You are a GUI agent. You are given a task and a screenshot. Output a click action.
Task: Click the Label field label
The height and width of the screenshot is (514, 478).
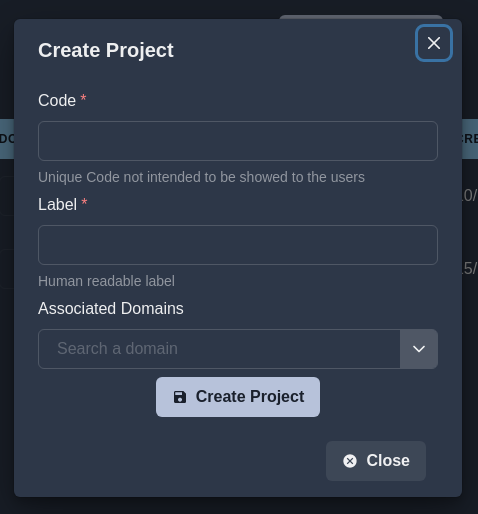pos(57,204)
